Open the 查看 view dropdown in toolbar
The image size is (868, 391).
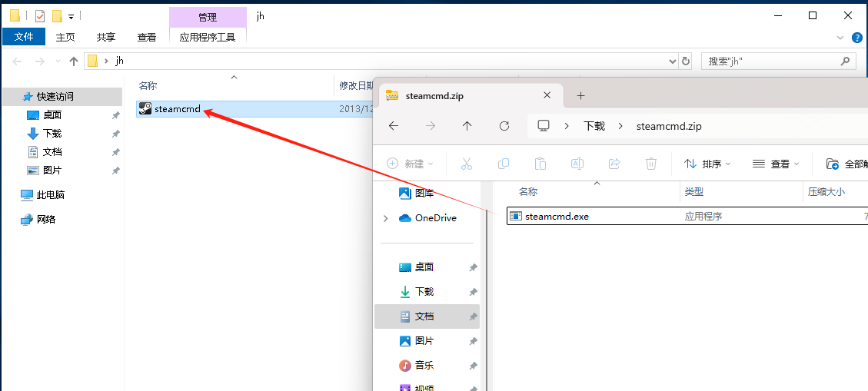point(776,164)
